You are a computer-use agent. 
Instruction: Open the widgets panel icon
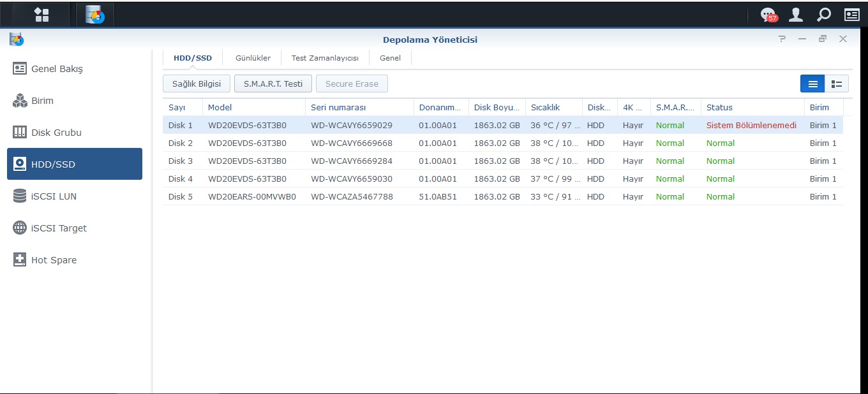tap(851, 15)
